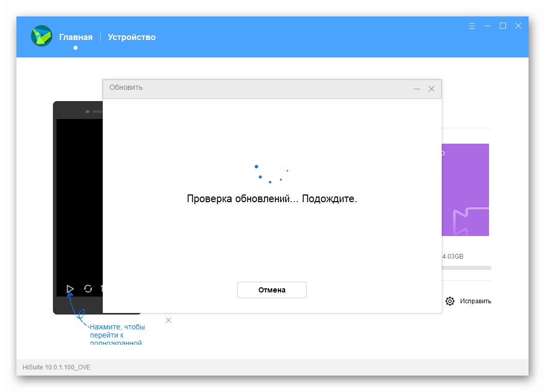Click the loading spinner animation
Viewport: 545px width, 392px height.
click(271, 174)
